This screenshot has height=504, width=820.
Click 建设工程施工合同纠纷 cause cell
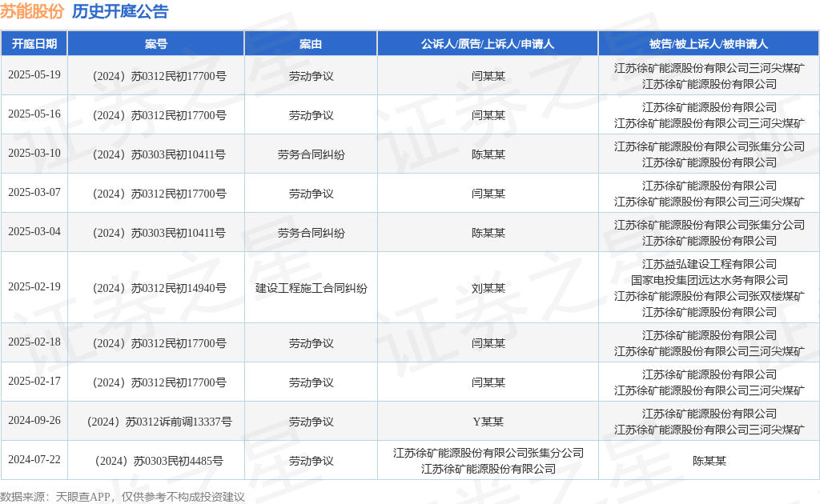312,288
